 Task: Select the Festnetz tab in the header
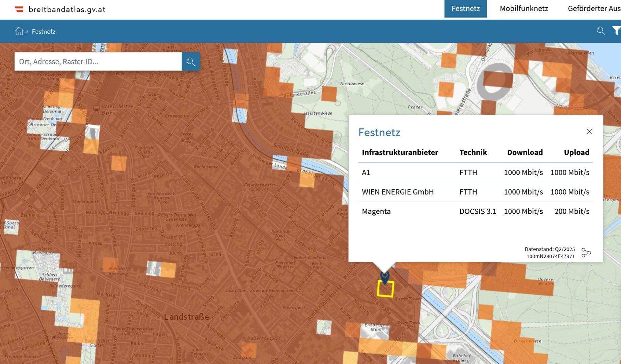(465, 9)
